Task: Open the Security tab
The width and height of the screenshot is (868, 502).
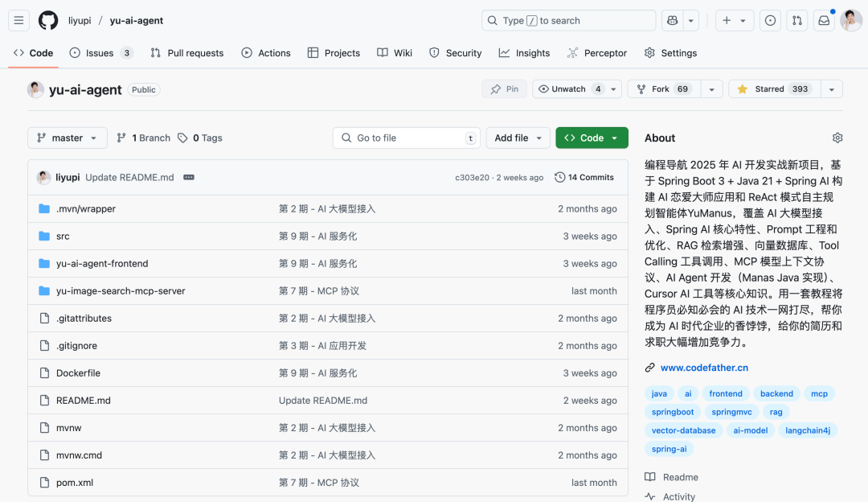Action: click(x=455, y=53)
